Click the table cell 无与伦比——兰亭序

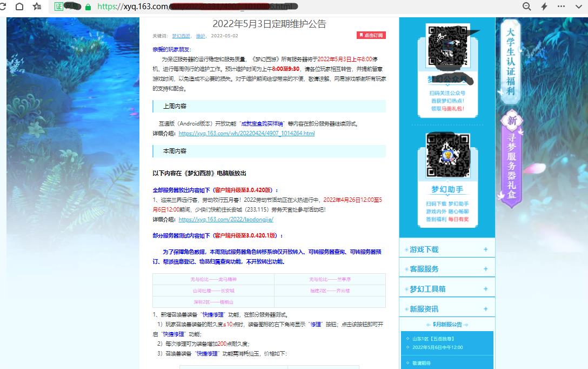(330, 279)
